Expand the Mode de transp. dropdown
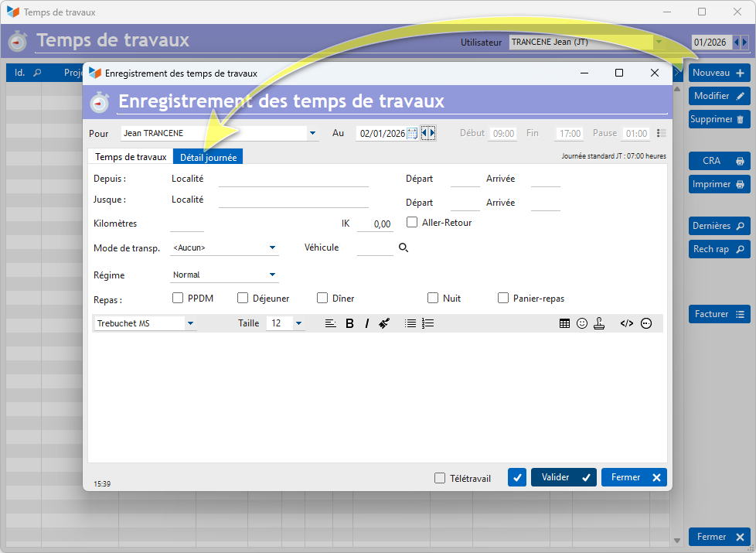Image resolution: width=756 pixels, height=553 pixels. click(x=272, y=247)
